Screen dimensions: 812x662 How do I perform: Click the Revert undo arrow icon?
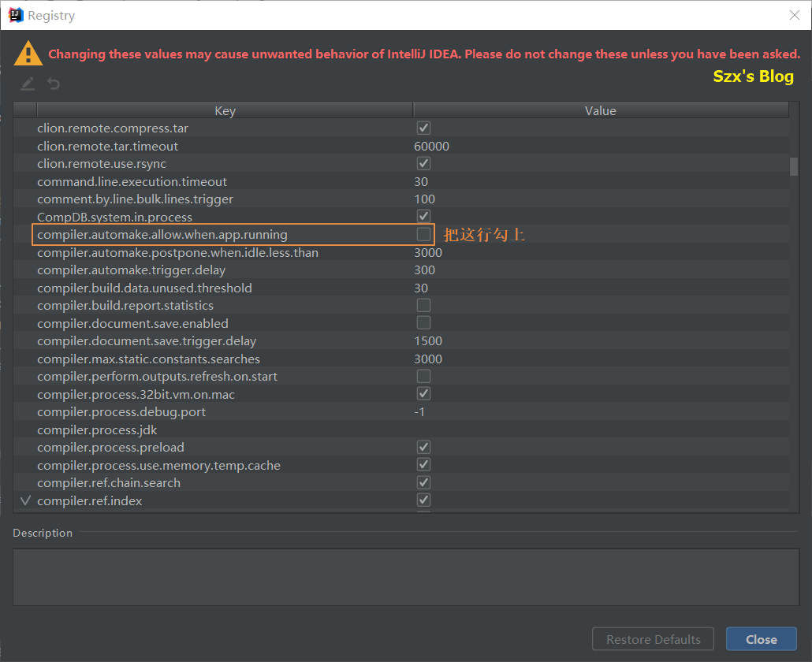(53, 84)
